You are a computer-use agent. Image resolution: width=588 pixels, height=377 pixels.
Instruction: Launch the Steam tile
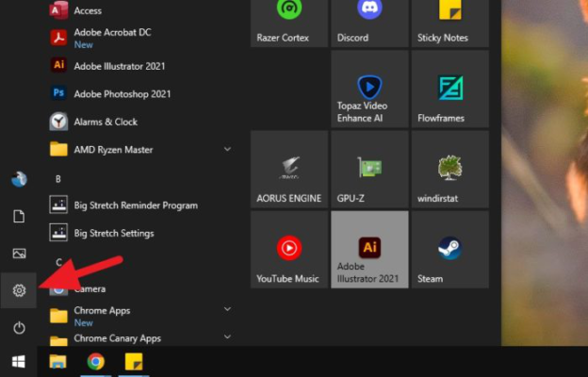click(x=450, y=250)
